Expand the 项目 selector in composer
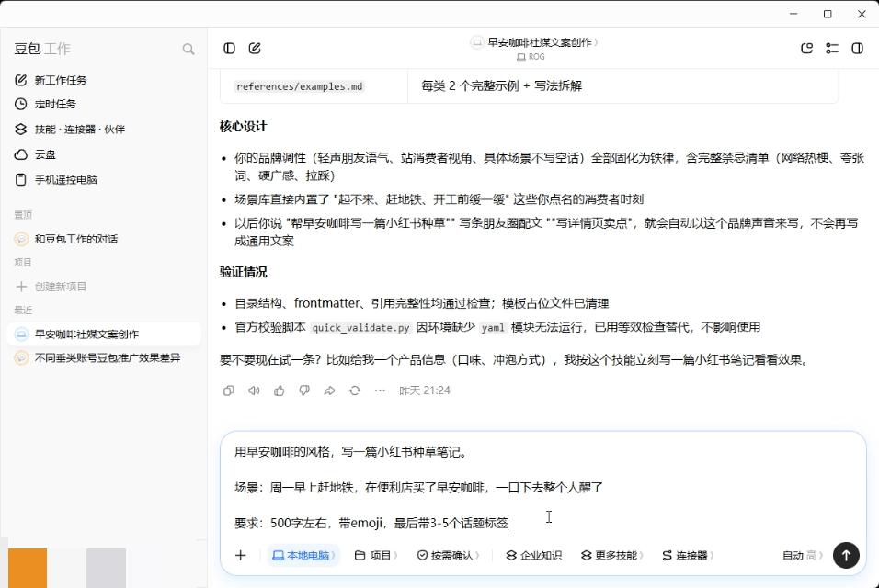 tap(375, 555)
